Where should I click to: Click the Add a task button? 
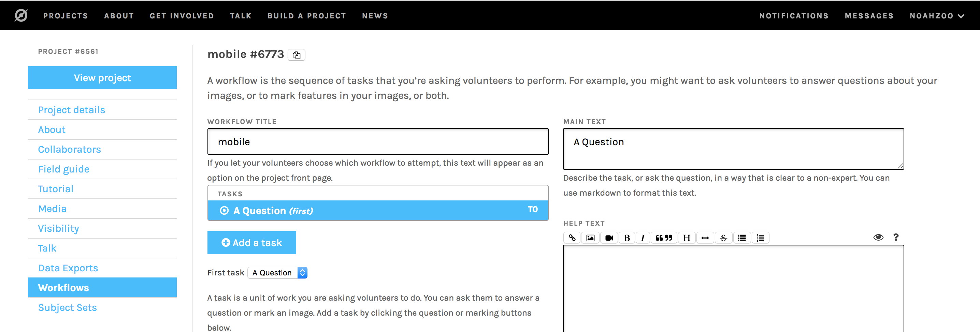click(251, 243)
